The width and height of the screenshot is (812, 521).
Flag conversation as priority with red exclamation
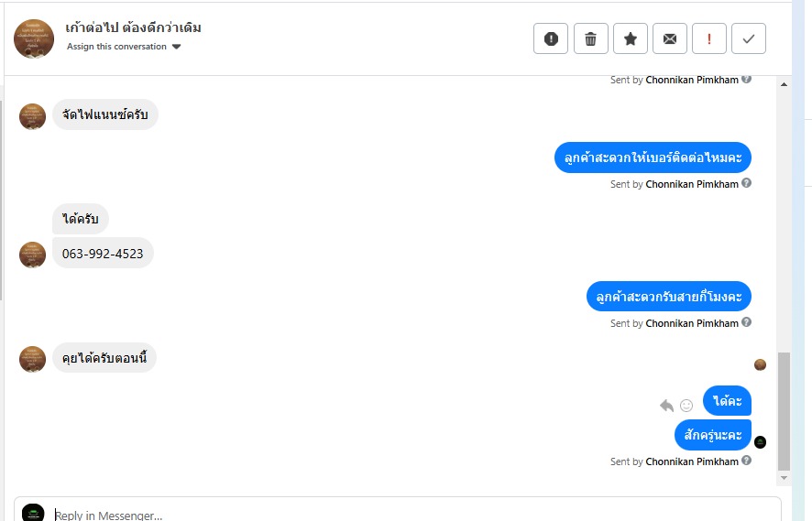(709, 38)
